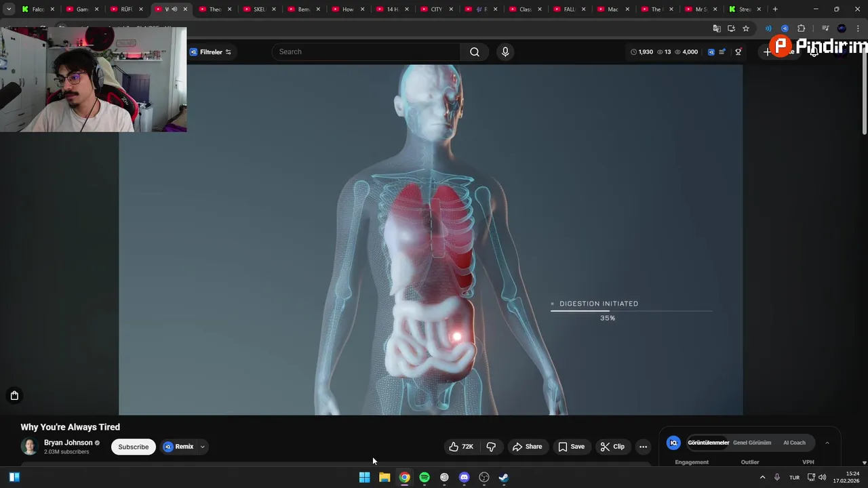This screenshot has width=868, height=488.
Task: Open the shopping bag icon on the left edge
Action: tap(14, 395)
